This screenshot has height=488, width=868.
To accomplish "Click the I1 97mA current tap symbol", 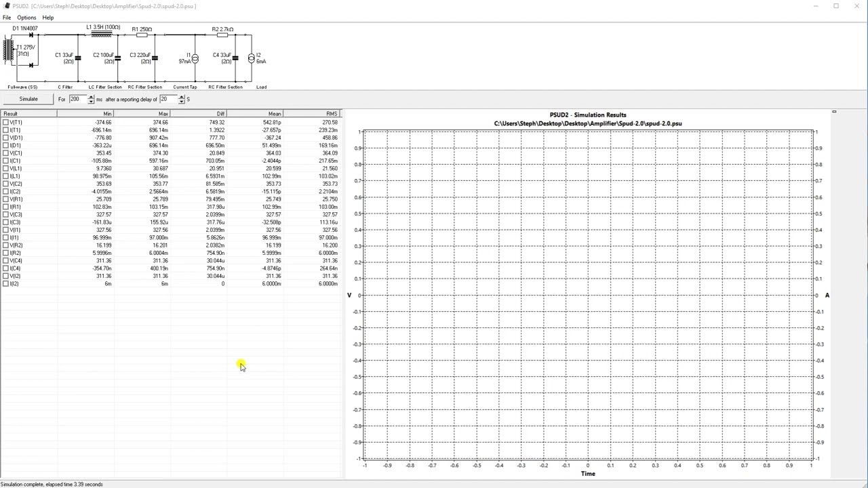I will 195,59.
